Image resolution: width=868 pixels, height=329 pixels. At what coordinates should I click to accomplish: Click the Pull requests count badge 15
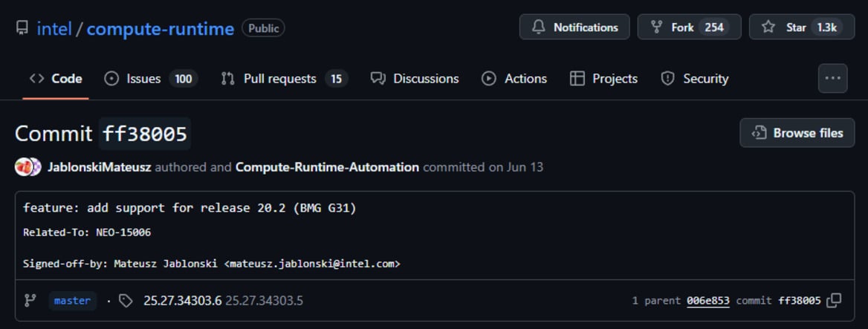click(x=336, y=79)
